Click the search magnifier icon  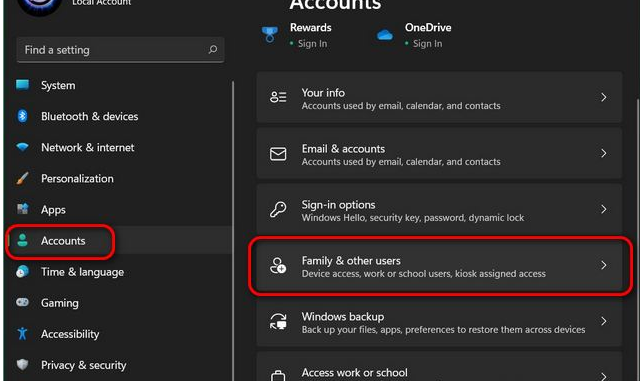(213, 50)
